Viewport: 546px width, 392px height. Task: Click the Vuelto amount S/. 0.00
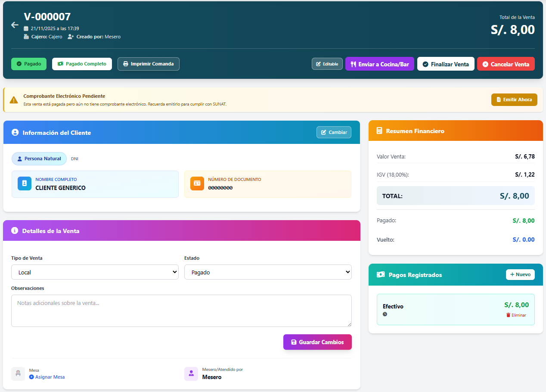point(524,240)
